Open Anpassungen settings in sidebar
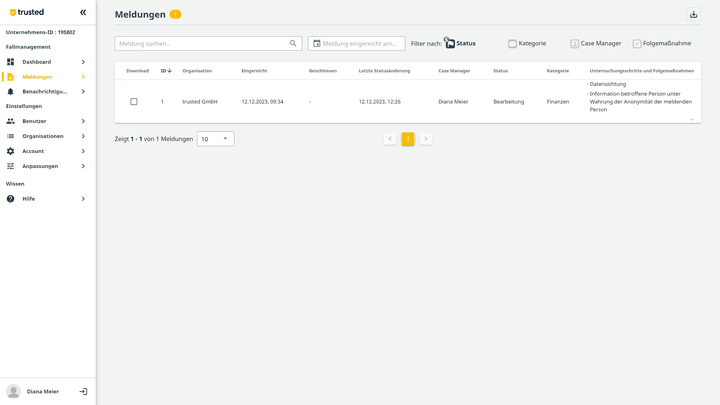The image size is (720, 405). click(x=40, y=166)
